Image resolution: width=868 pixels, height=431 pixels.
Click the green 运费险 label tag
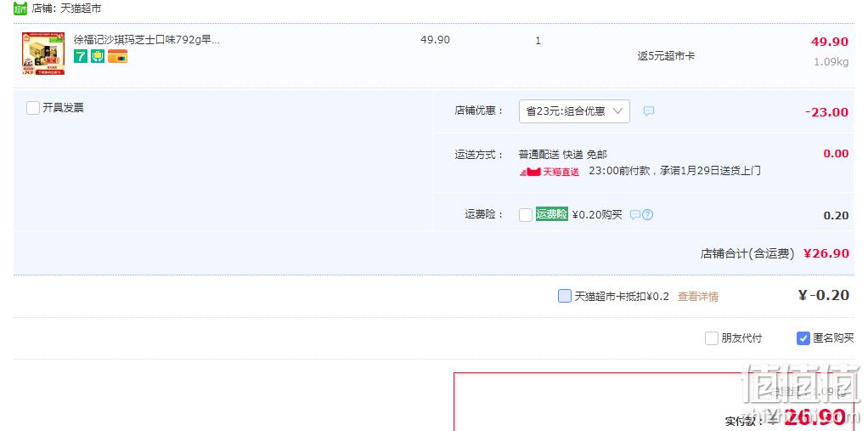pyautogui.click(x=552, y=214)
